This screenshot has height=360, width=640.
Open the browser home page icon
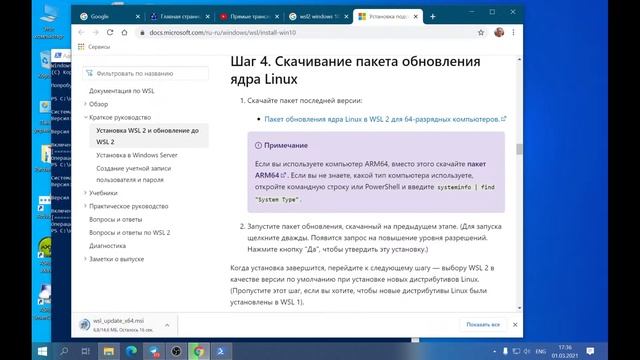click(124, 32)
